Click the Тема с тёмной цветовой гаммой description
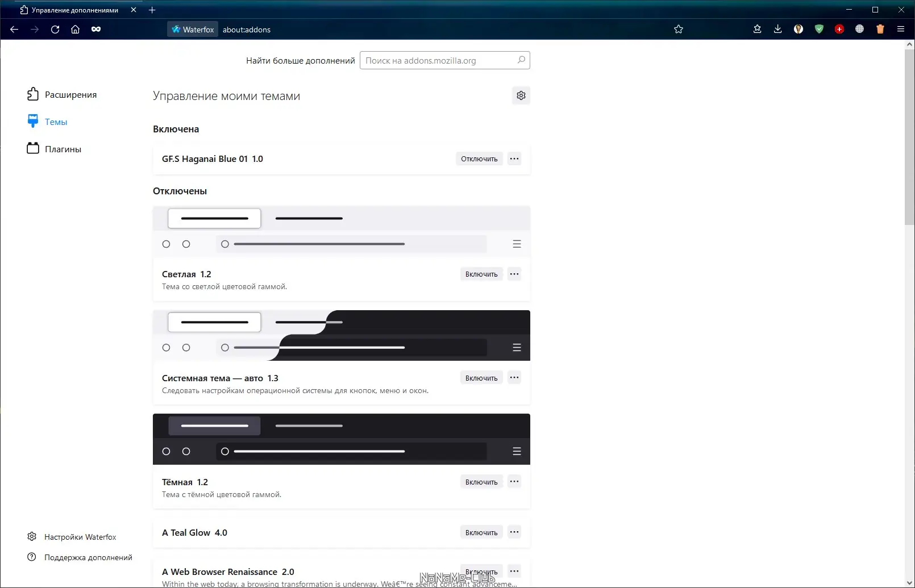915x588 pixels. [x=222, y=495]
